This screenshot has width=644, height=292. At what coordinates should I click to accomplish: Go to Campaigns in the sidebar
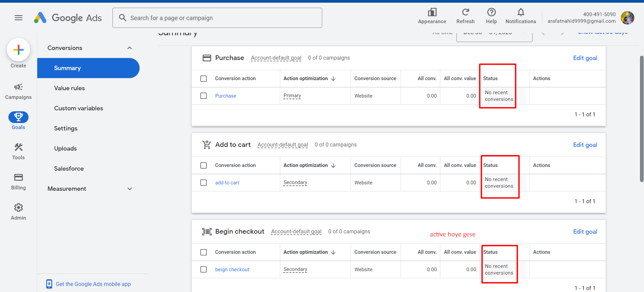click(18, 91)
